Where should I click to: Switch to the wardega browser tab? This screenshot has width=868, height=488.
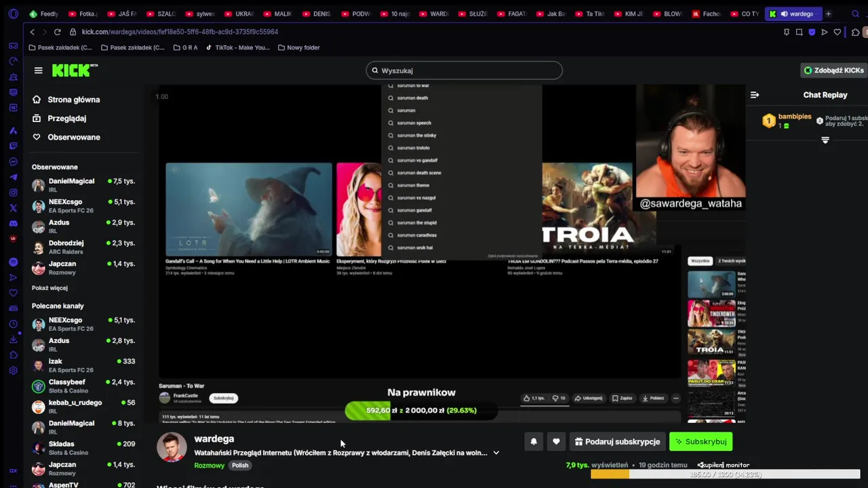pyautogui.click(x=793, y=14)
